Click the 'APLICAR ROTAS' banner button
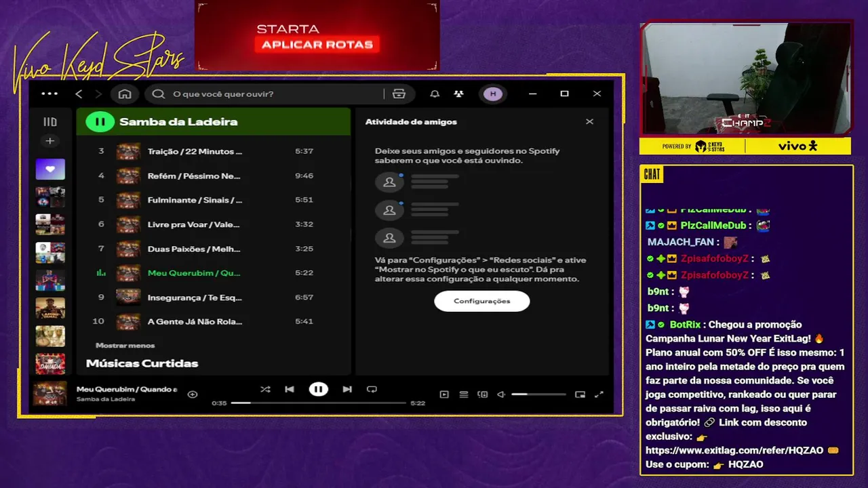Image resolution: width=868 pixels, height=488 pixels. [x=317, y=45]
